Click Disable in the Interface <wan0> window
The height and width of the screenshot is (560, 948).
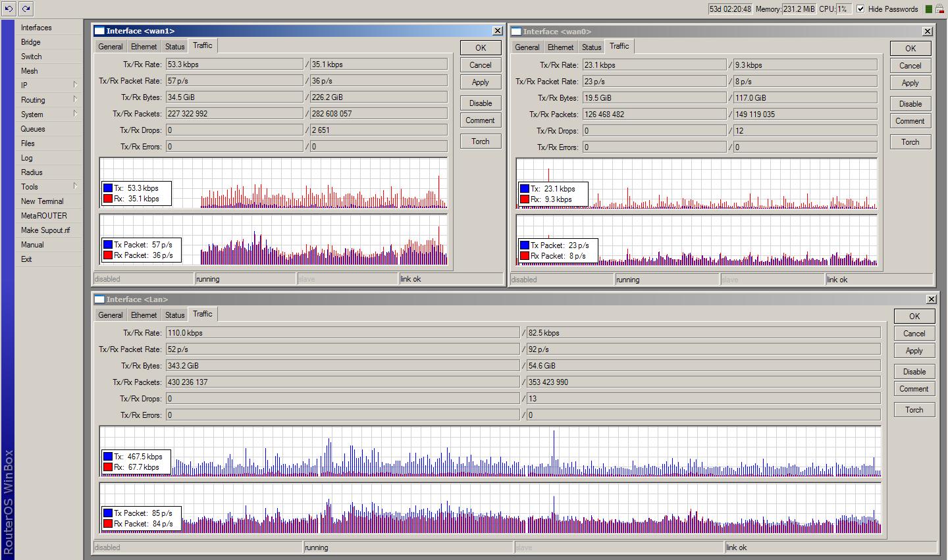click(x=910, y=103)
